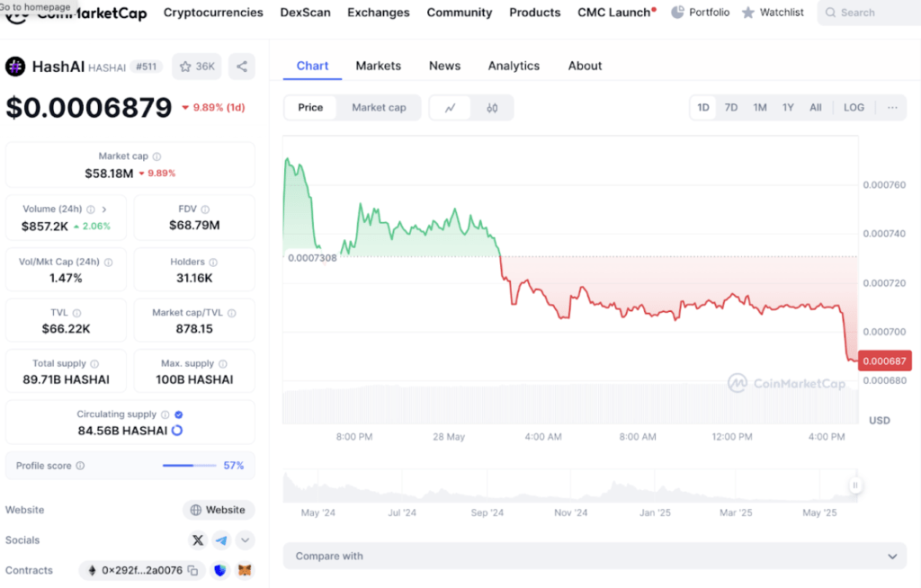Click the #511 rank badge
The width and height of the screenshot is (921, 588).
point(147,67)
